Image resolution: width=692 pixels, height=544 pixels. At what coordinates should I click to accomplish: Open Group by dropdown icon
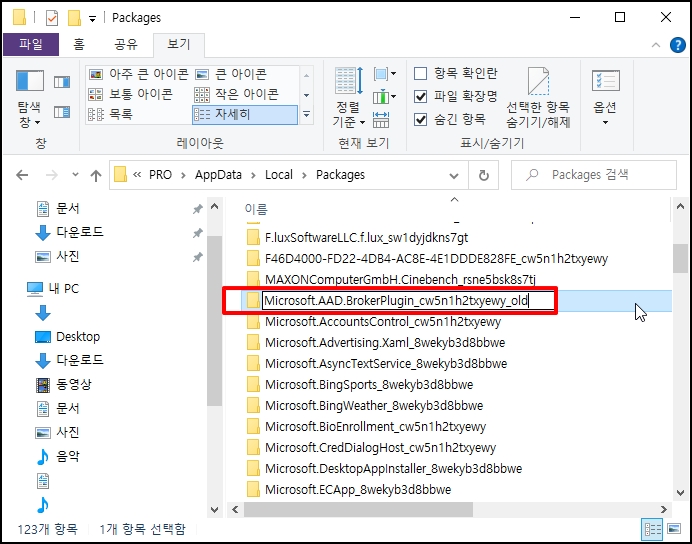point(384,74)
